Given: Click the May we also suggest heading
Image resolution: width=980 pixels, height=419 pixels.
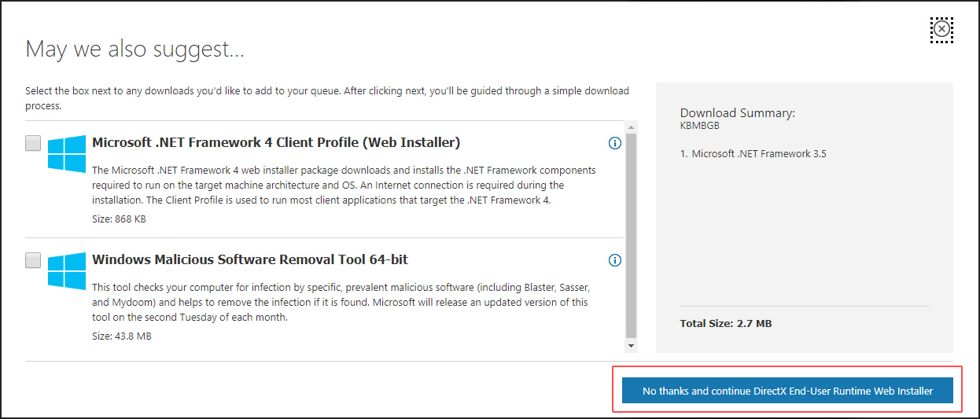Looking at the screenshot, I should 134,50.
